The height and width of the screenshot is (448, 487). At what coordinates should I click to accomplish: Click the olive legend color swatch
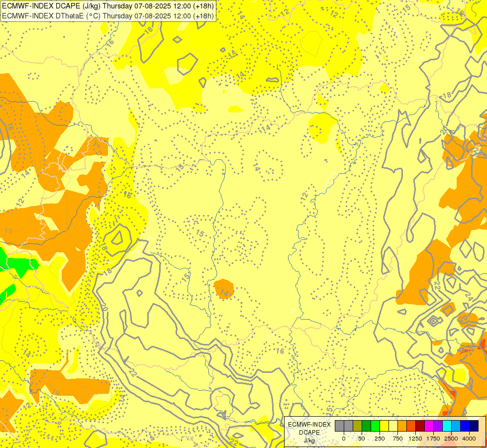[358, 426]
